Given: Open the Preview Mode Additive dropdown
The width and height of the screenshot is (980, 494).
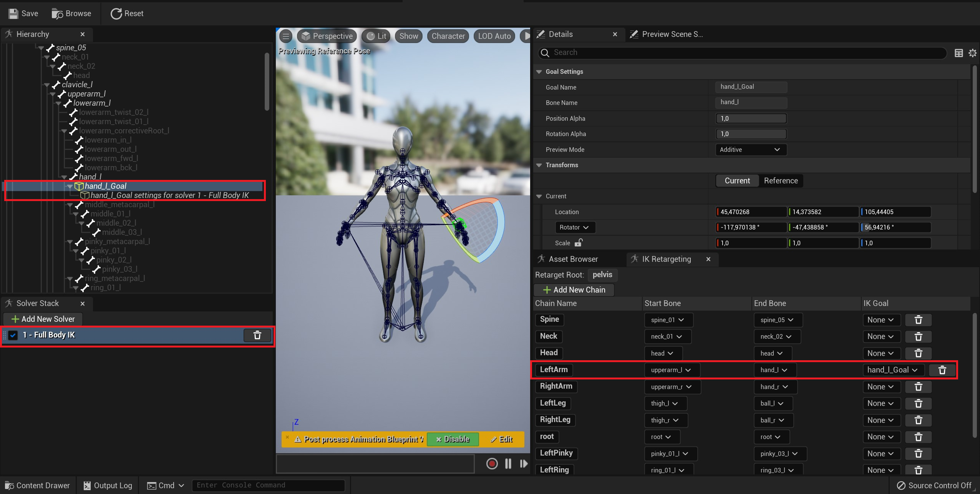Looking at the screenshot, I should coord(751,150).
